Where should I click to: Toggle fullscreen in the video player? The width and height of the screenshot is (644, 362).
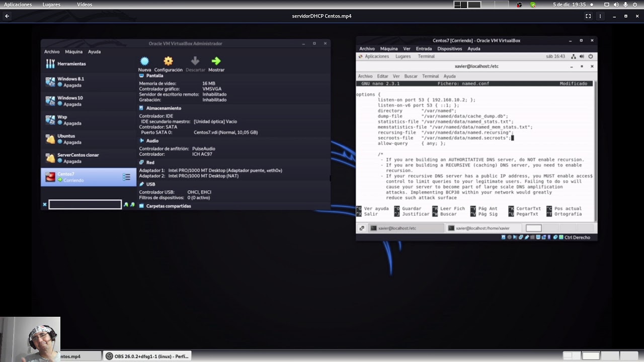click(x=588, y=16)
